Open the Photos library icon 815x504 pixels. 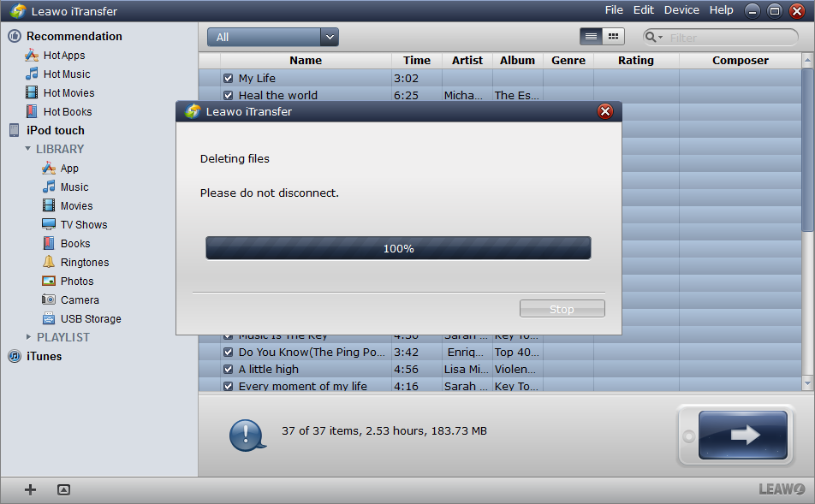[x=49, y=282]
